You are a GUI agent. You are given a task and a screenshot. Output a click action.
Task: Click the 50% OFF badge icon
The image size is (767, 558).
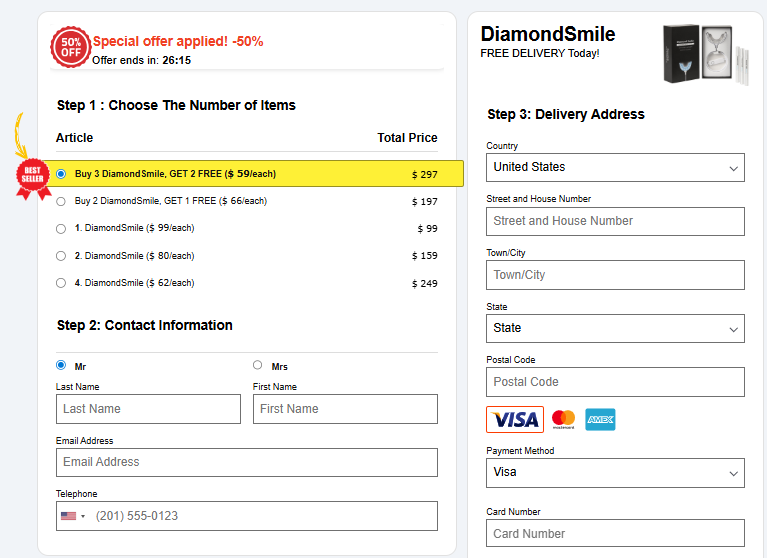71,47
